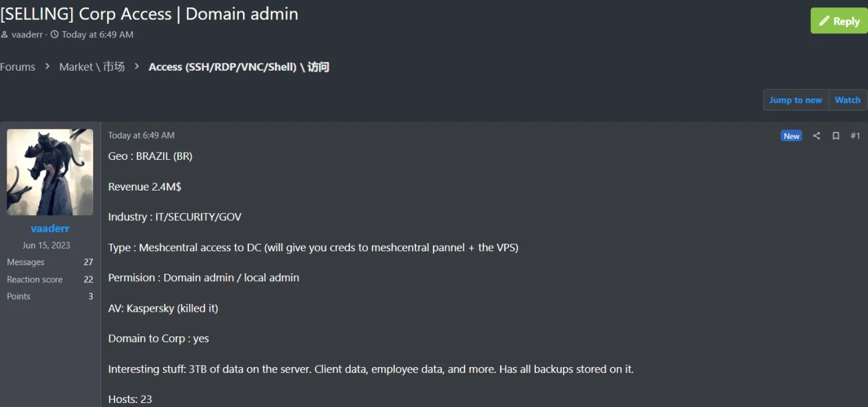The image size is (868, 407).
Task: Click author name vaaderr below thread title
Action: tap(27, 35)
